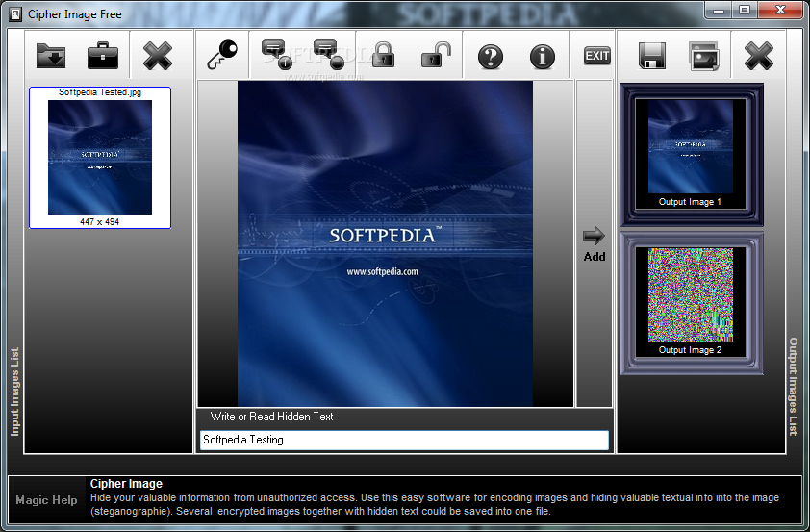
Task: Set password using the key icon
Action: coord(222,55)
